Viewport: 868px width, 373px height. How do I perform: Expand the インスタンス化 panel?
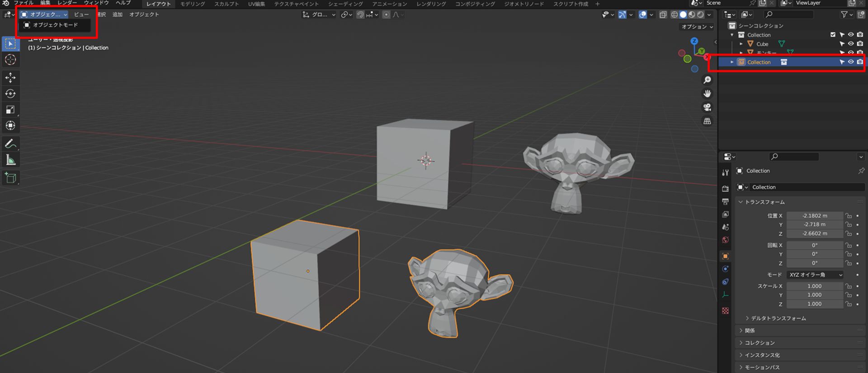(x=759, y=355)
